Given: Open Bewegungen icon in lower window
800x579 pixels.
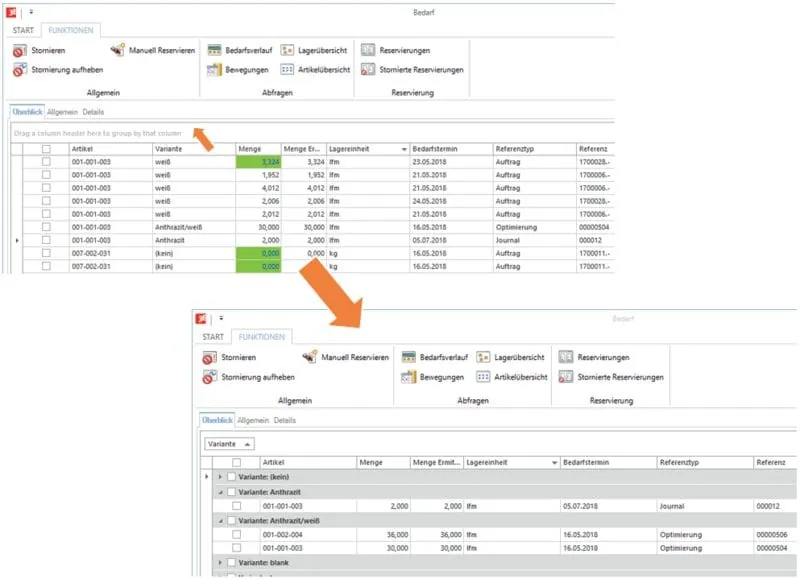Looking at the screenshot, I should pyautogui.click(x=409, y=377).
